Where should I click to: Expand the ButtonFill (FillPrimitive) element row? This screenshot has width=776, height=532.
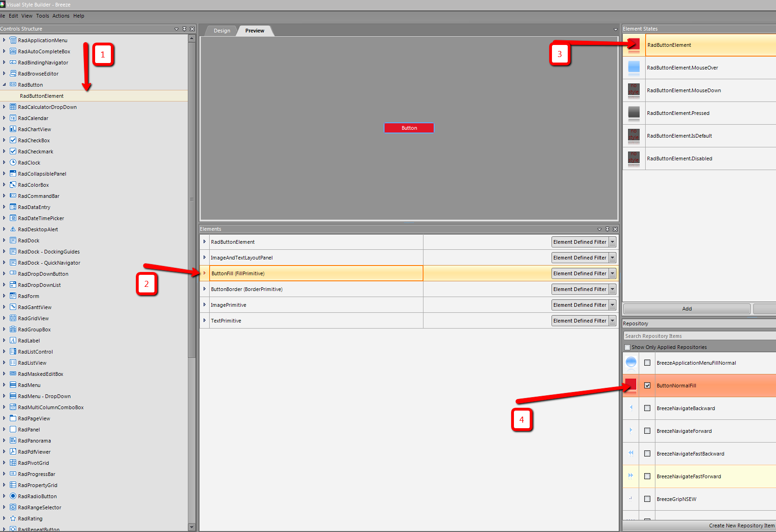(x=205, y=273)
